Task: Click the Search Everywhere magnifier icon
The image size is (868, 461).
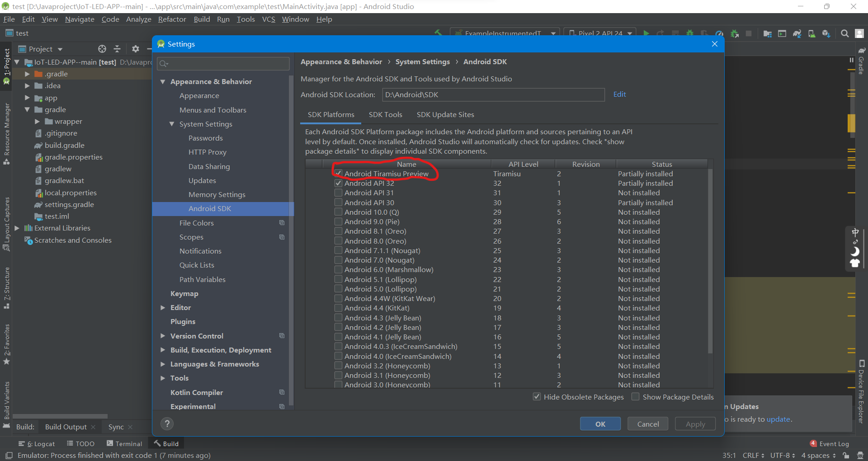Action: [x=844, y=33]
